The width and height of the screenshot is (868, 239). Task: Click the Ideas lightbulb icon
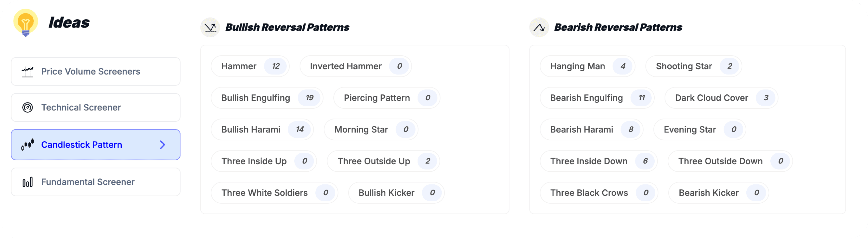coord(26,23)
